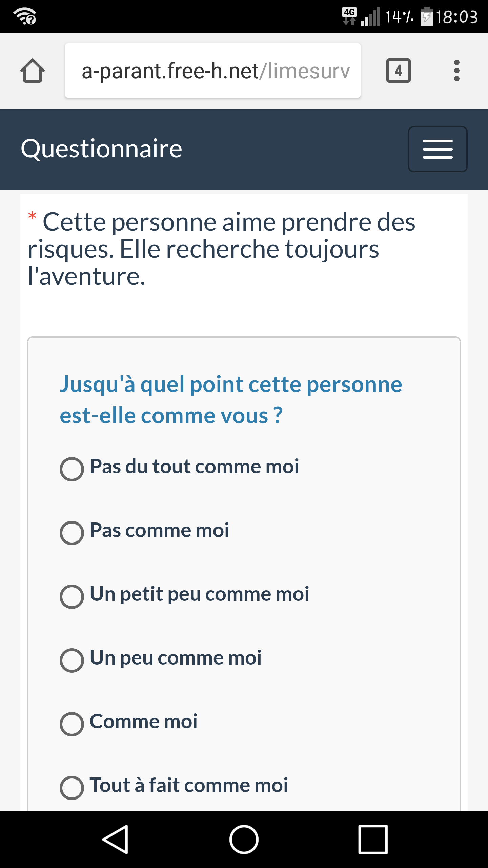Choose "Un petit peu comme moi" option
The width and height of the screenshot is (488, 868).
pos(72,596)
